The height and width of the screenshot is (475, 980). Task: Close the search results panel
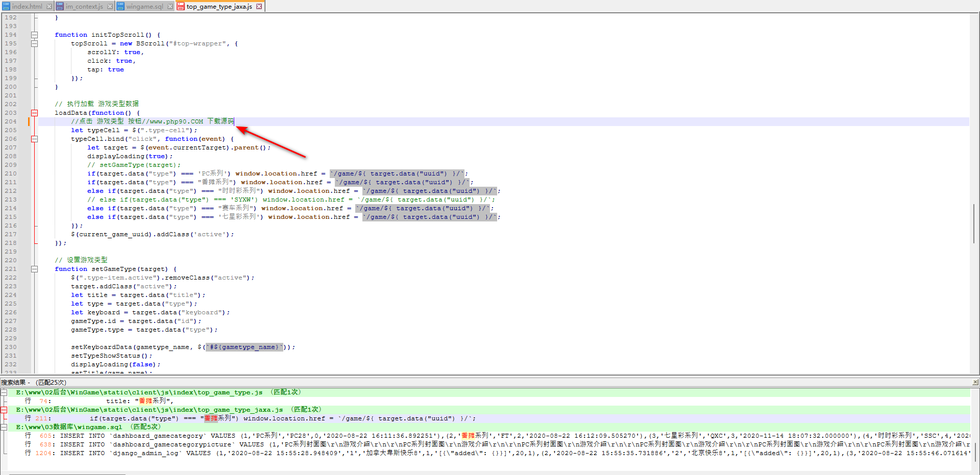click(x=975, y=382)
